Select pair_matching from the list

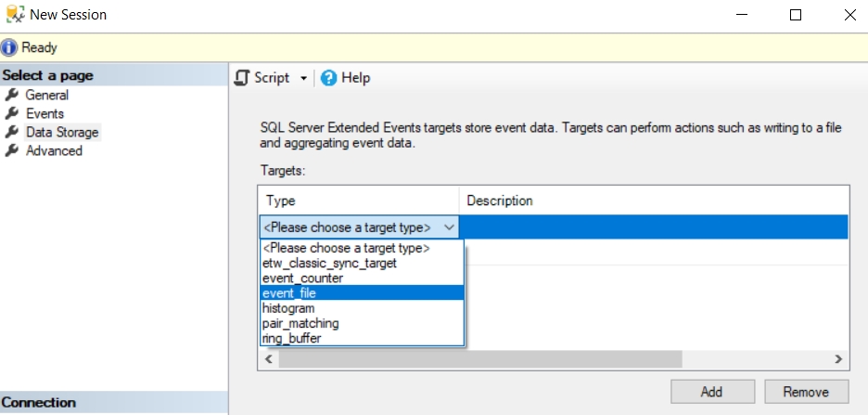pos(300,323)
